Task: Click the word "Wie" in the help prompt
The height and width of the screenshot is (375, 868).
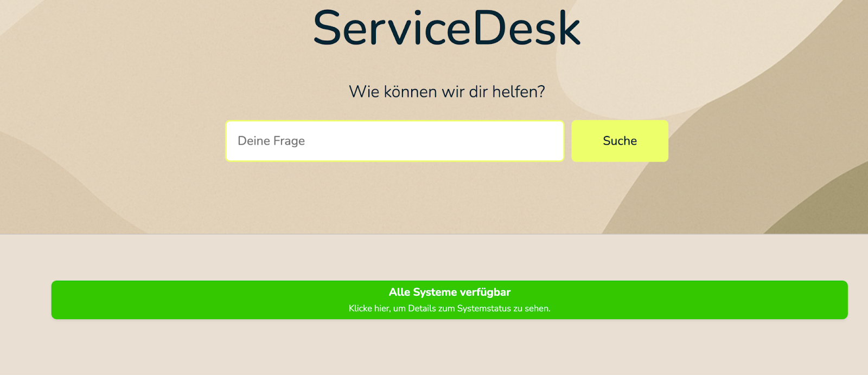Action: (x=364, y=92)
